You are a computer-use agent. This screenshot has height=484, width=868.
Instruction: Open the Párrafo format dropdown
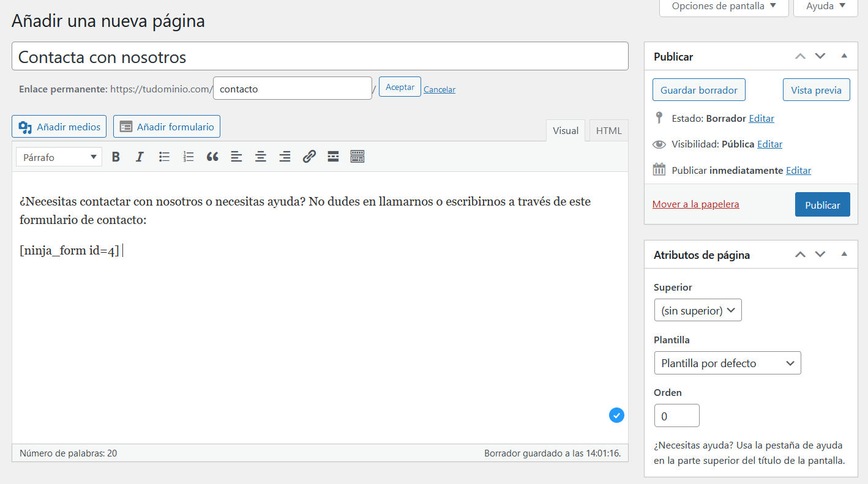pos(59,157)
